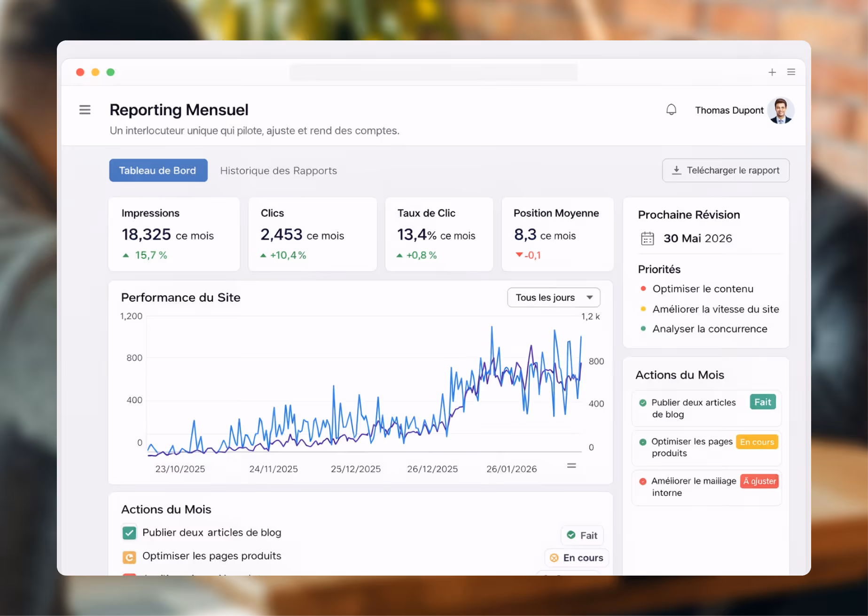The height and width of the screenshot is (616, 868).
Task: Click the 30 Mai 2026 date
Action: pyautogui.click(x=697, y=239)
